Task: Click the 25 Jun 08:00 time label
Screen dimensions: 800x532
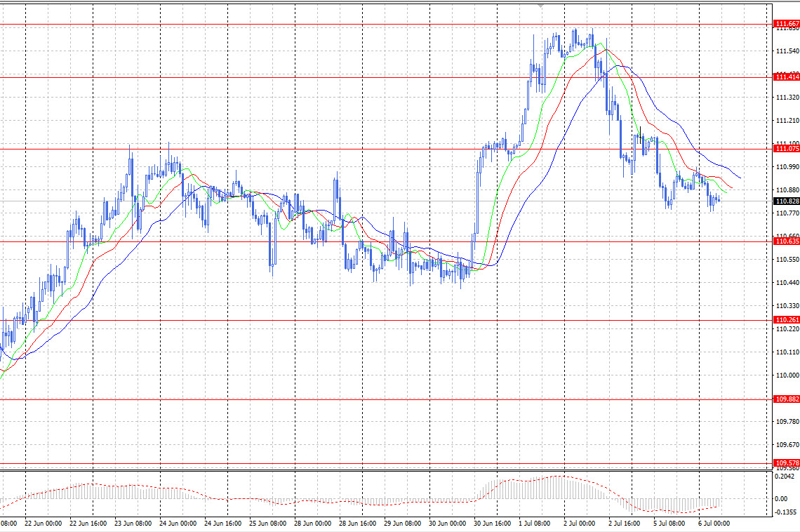Action: tap(268, 524)
